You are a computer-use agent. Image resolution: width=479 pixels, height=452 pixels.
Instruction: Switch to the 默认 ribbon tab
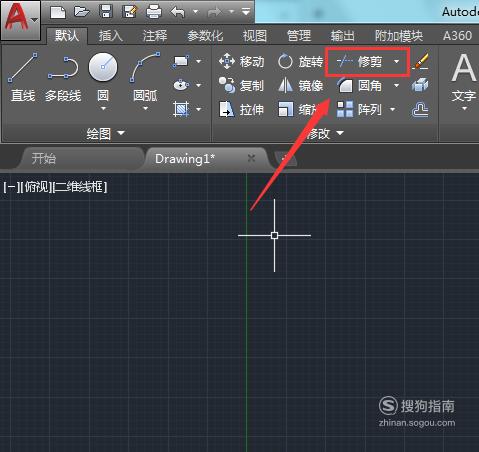pos(67,35)
